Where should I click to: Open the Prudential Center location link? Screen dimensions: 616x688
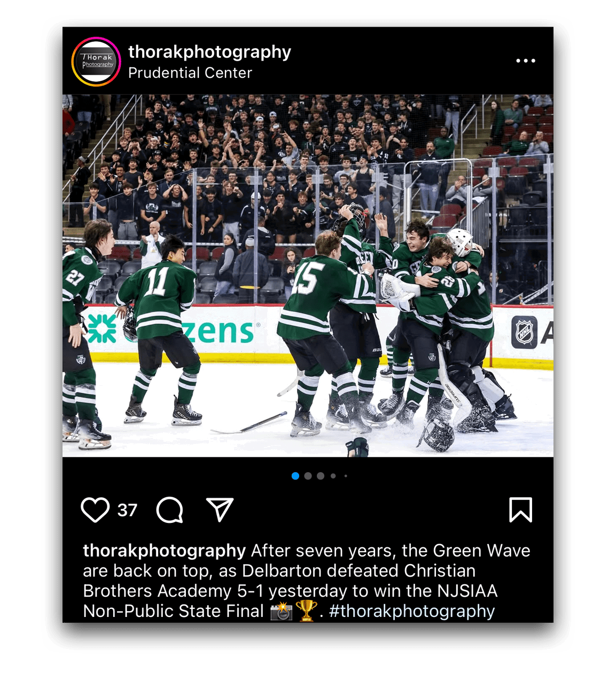coord(190,73)
